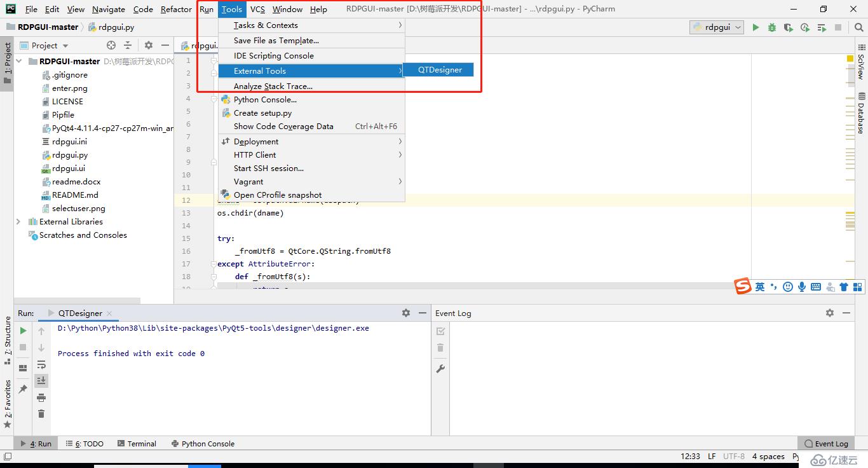The width and height of the screenshot is (868, 468).
Task: Select Show Code Coverage Data
Action: click(x=311, y=126)
